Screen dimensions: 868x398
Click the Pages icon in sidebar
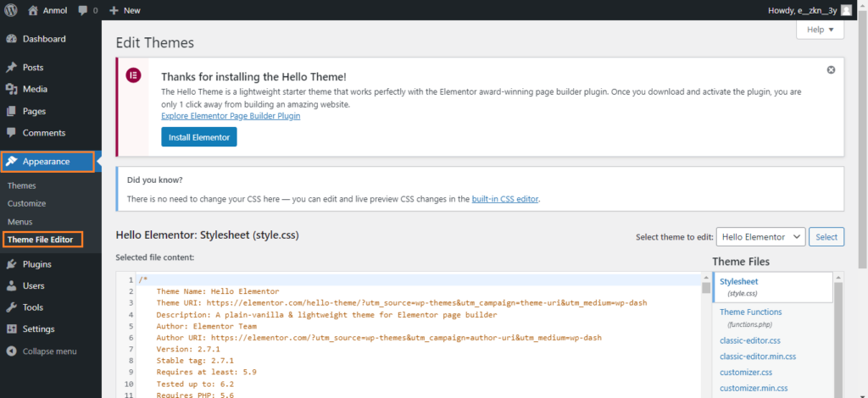(x=11, y=111)
